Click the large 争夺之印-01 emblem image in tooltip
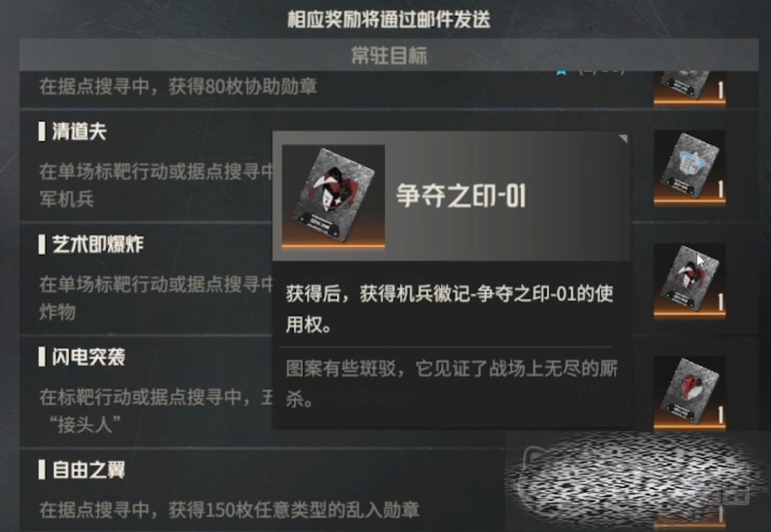The width and height of the screenshot is (771, 532). click(x=334, y=196)
